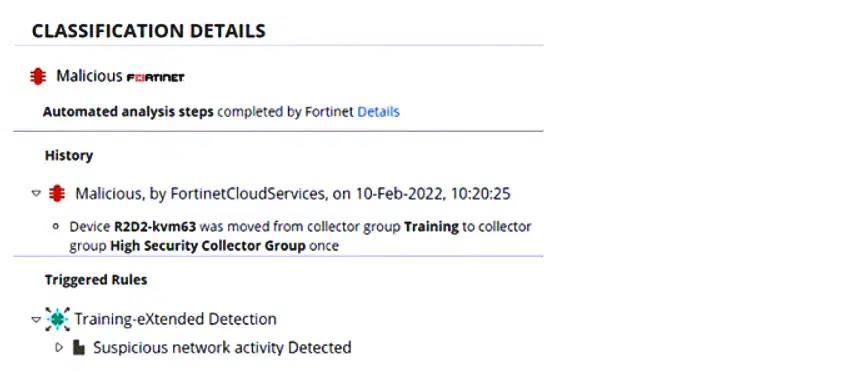Screen dimensions: 850x380
Task: Click the CLASSIFICATION DETAILS title
Action: (149, 31)
